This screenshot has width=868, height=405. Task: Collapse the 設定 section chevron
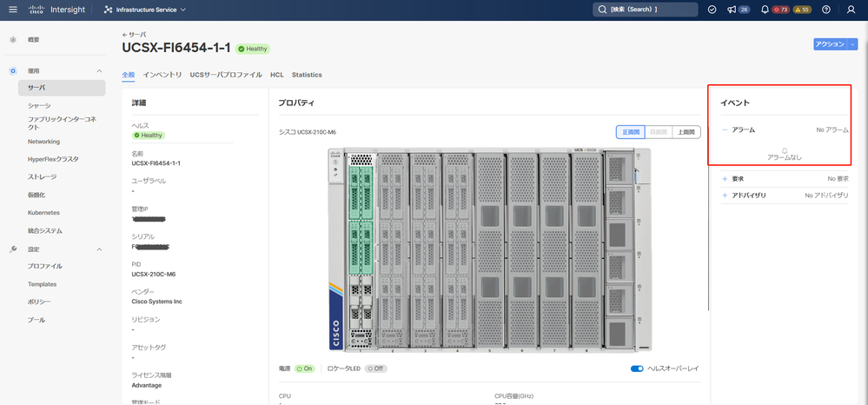100,249
